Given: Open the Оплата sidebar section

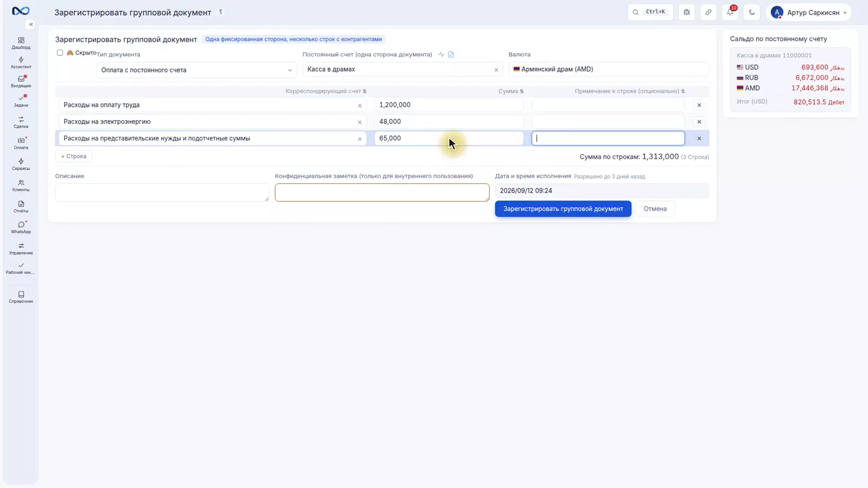Looking at the screenshot, I should coord(21,144).
